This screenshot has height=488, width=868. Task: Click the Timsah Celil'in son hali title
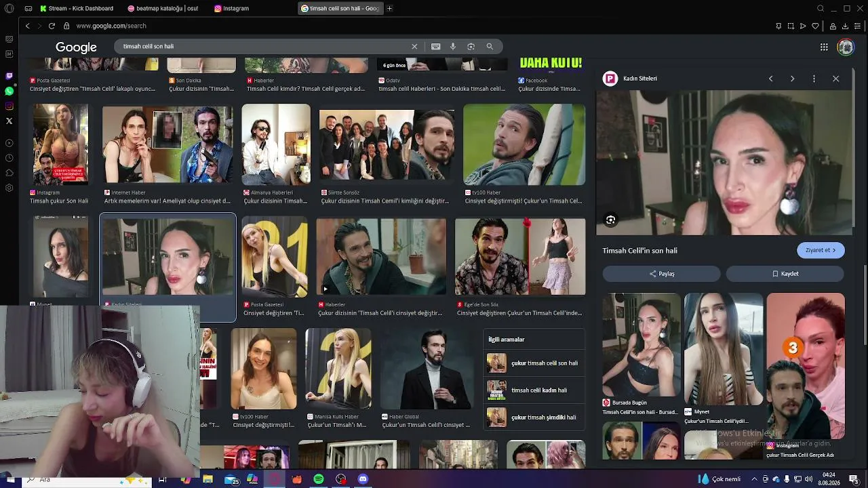[640, 251]
